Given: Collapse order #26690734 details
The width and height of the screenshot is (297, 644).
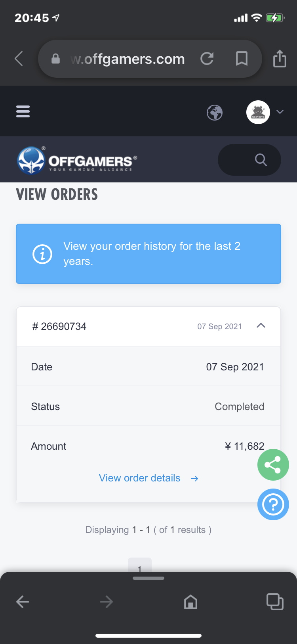Looking at the screenshot, I should 261,326.
